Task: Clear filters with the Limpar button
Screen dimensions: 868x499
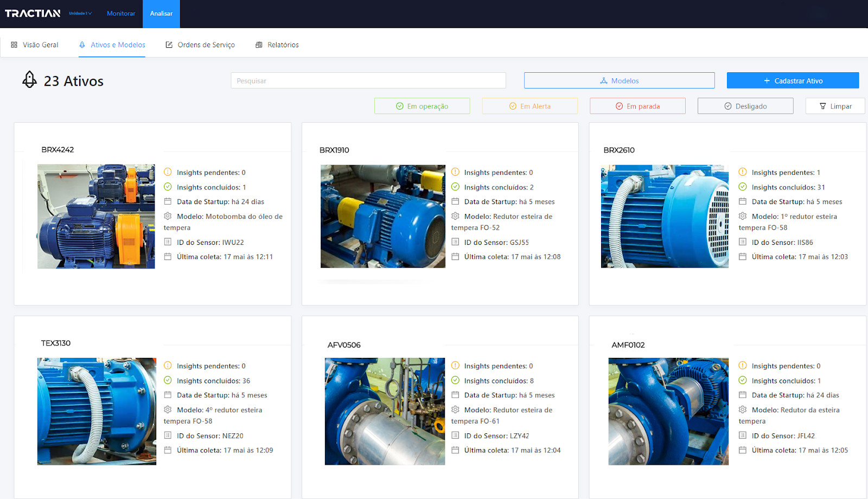Action: (835, 106)
